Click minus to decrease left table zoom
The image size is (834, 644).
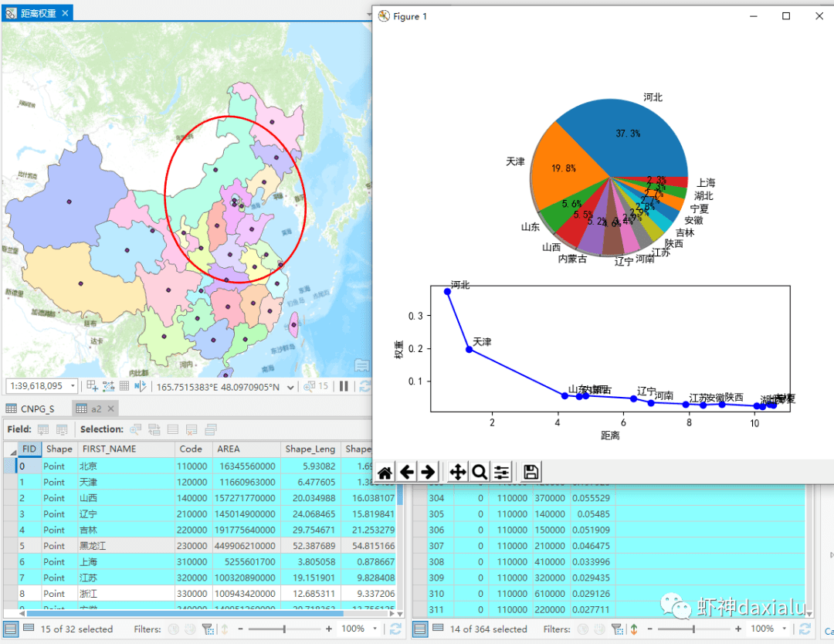(240, 629)
